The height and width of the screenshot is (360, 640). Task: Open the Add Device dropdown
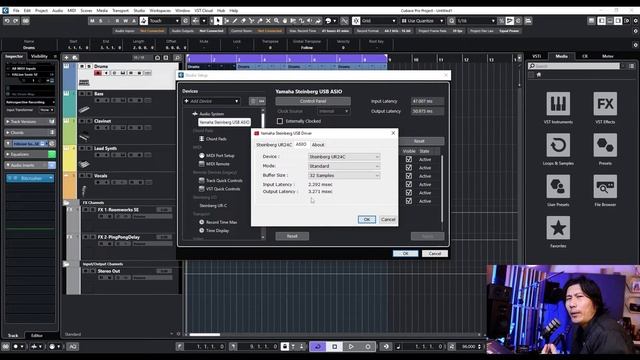[x=211, y=101]
